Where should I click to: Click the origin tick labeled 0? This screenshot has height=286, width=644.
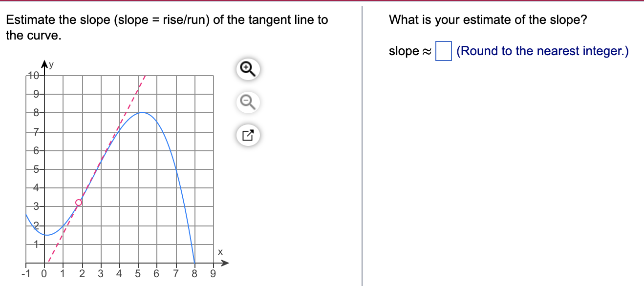click(43, 273)
